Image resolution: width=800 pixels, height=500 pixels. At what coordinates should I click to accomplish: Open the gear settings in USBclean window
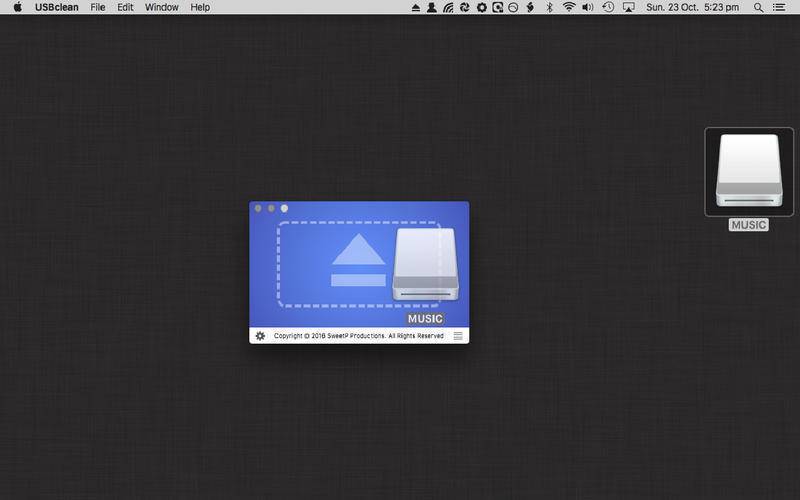260,336
